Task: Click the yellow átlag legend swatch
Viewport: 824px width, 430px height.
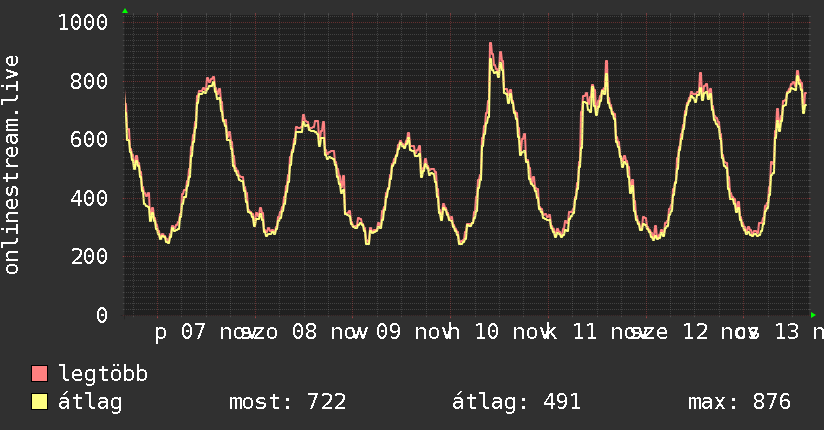Action: coord(39,401)
